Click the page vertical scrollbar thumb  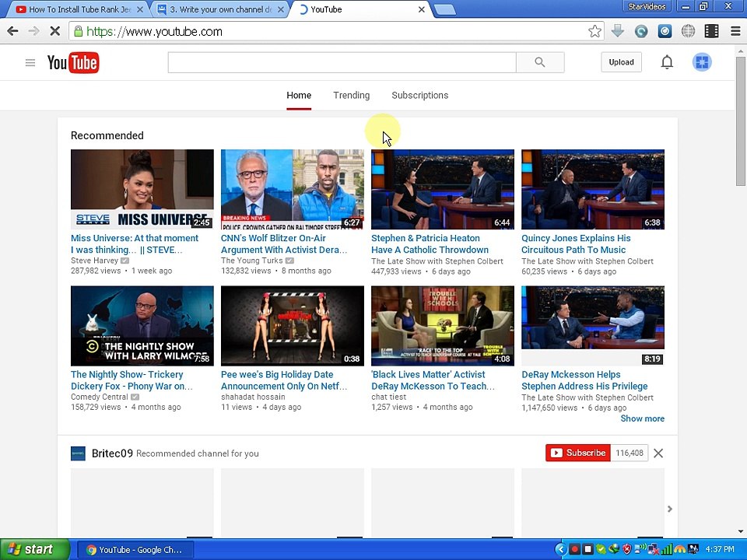740,121
